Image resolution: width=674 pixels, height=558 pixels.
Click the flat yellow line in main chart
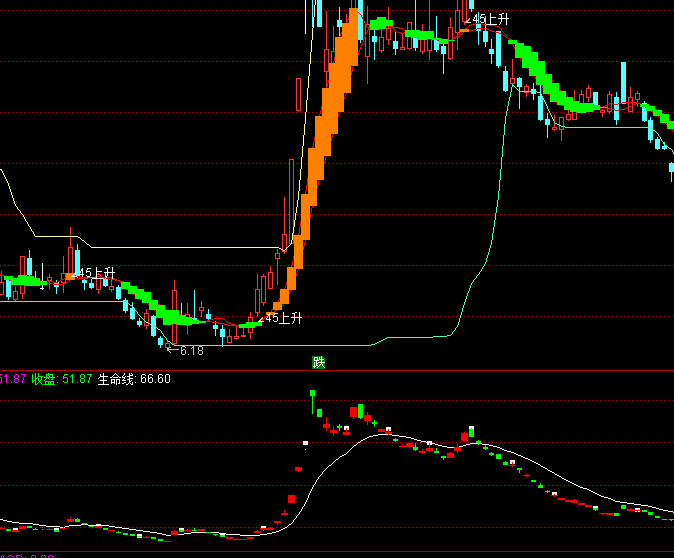pyautogui.click(x=180, y=247)
